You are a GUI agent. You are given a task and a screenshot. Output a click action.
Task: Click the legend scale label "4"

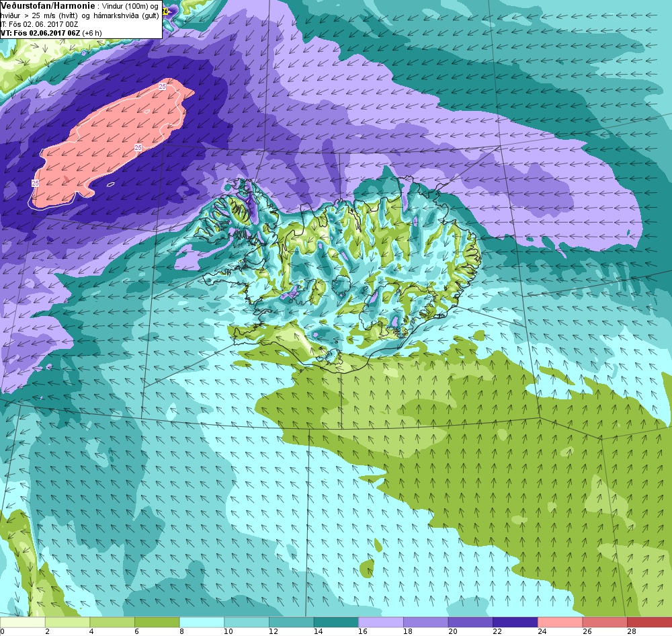point(91,631)
